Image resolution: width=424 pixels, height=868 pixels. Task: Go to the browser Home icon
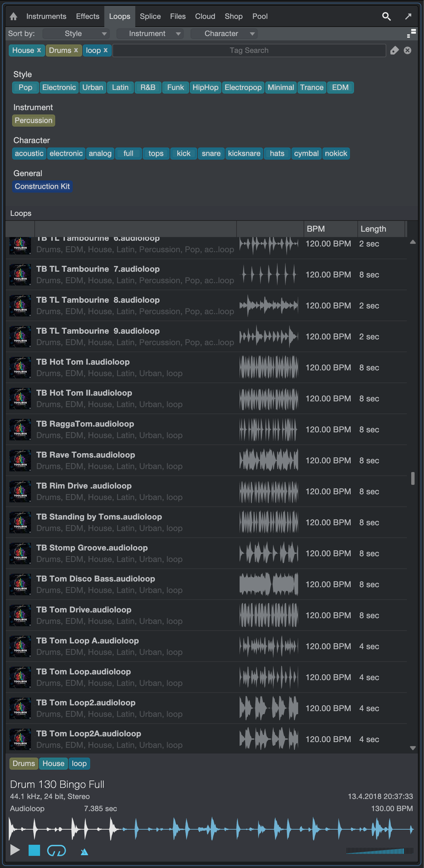(13, 16)
